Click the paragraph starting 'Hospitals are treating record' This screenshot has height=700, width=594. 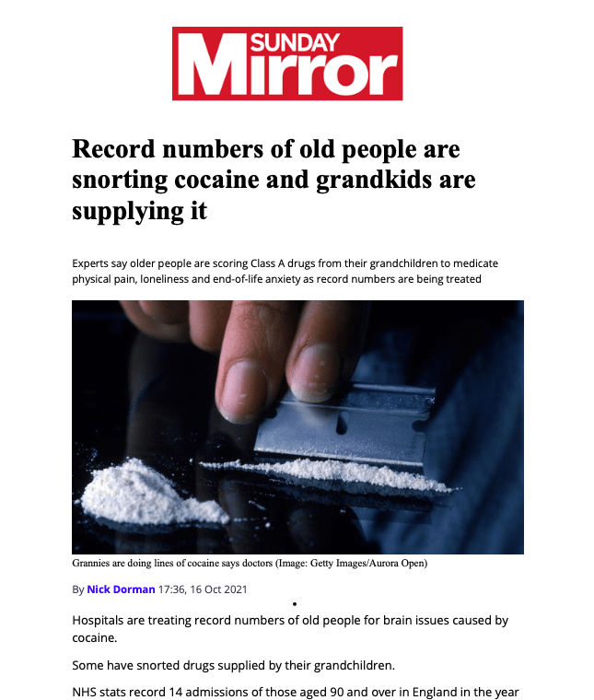[290, 628]
